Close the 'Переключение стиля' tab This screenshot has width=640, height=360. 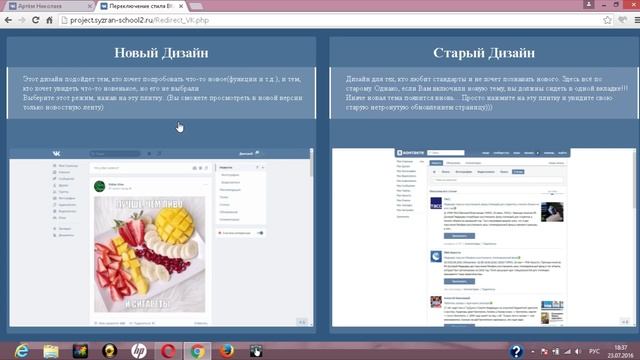pos(181,6)
